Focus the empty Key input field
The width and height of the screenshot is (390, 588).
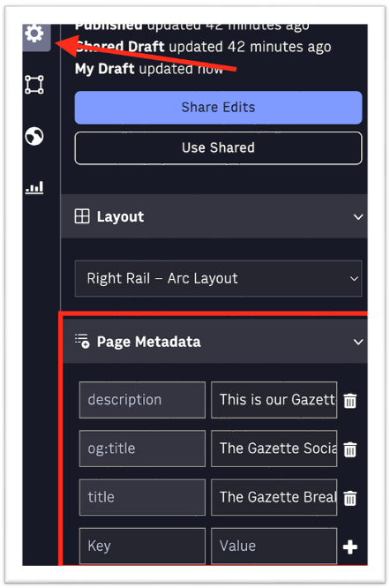[x=142, y=546]
